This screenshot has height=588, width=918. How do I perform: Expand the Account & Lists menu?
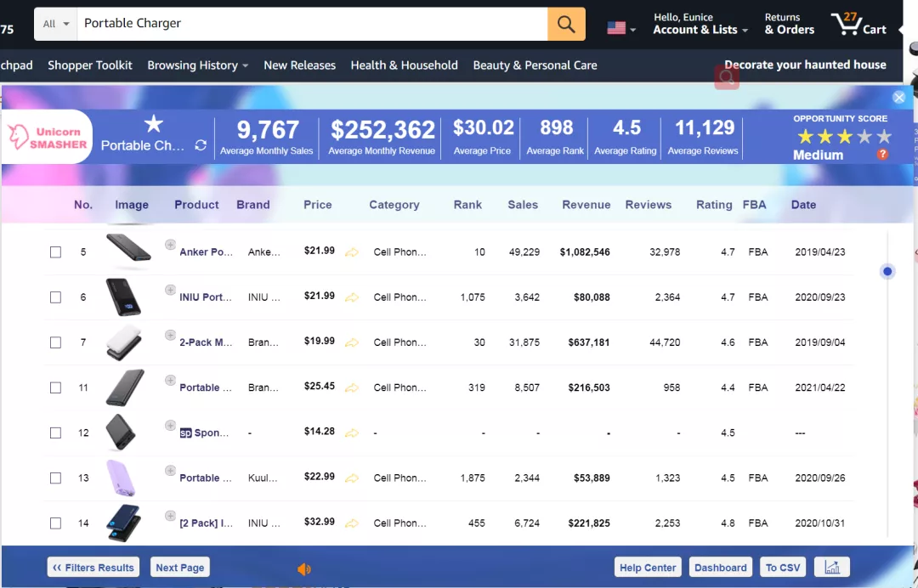[x=700, y=24]
